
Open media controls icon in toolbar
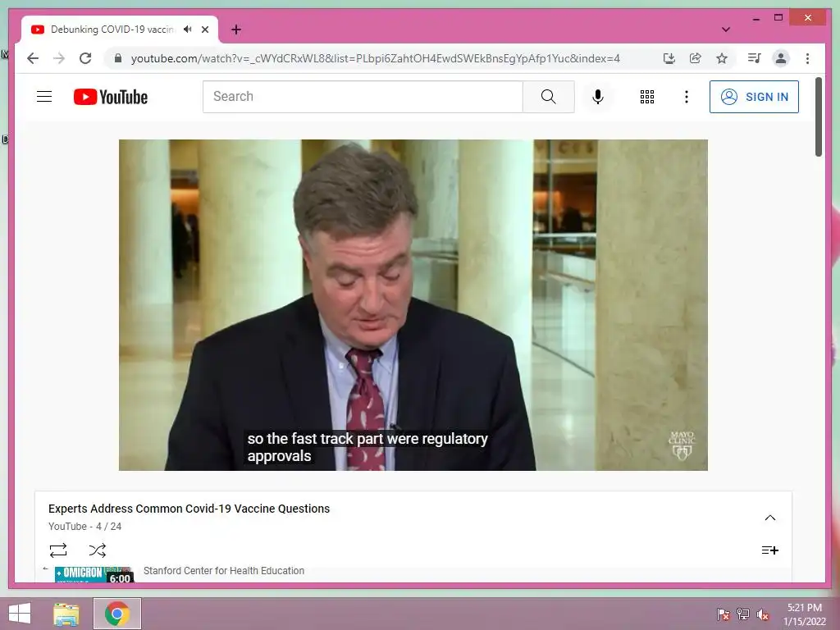point(755,58)
